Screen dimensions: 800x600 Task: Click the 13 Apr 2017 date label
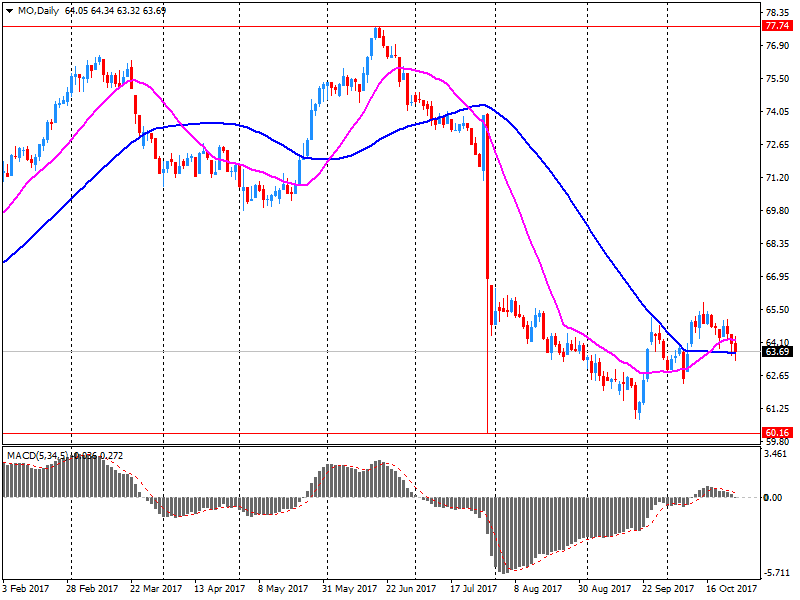219,589
